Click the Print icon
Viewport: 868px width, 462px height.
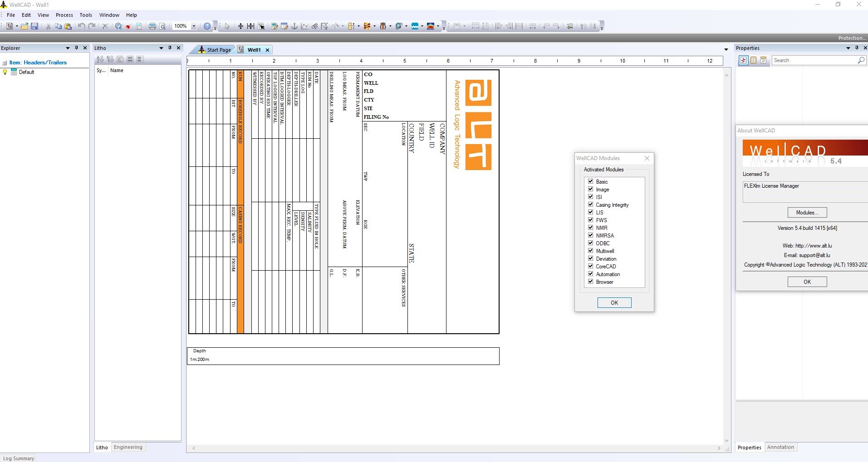pyautogui.click(x=152, y=26)
